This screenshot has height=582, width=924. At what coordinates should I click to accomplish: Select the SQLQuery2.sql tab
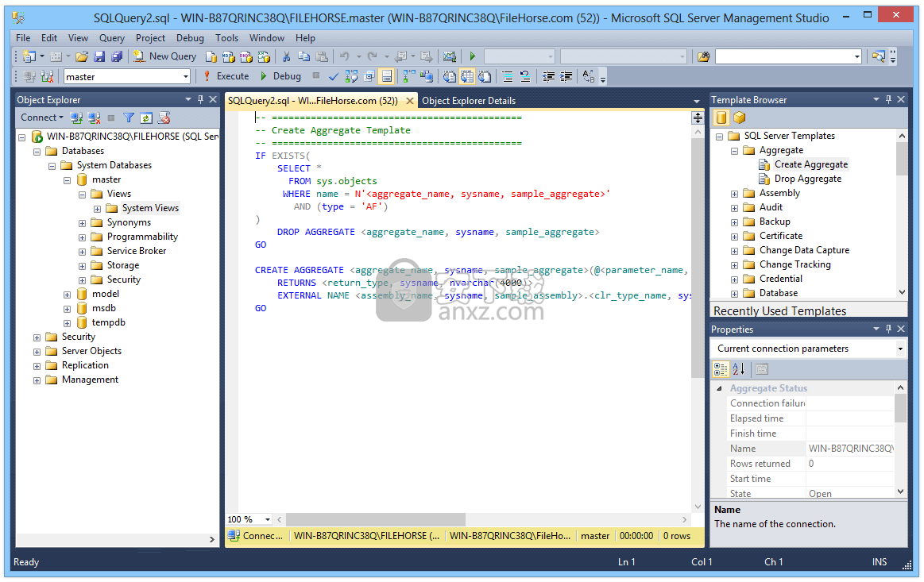tap(313, 101)
